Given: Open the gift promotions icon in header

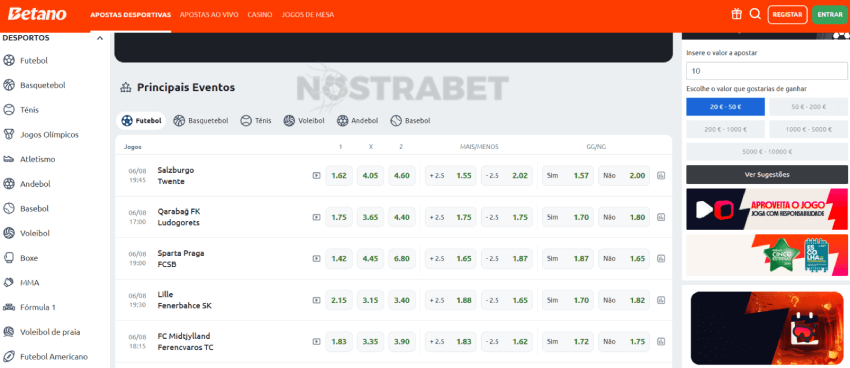Looking at the screenshot, I should pyautogui.click(x=736, y=15).
